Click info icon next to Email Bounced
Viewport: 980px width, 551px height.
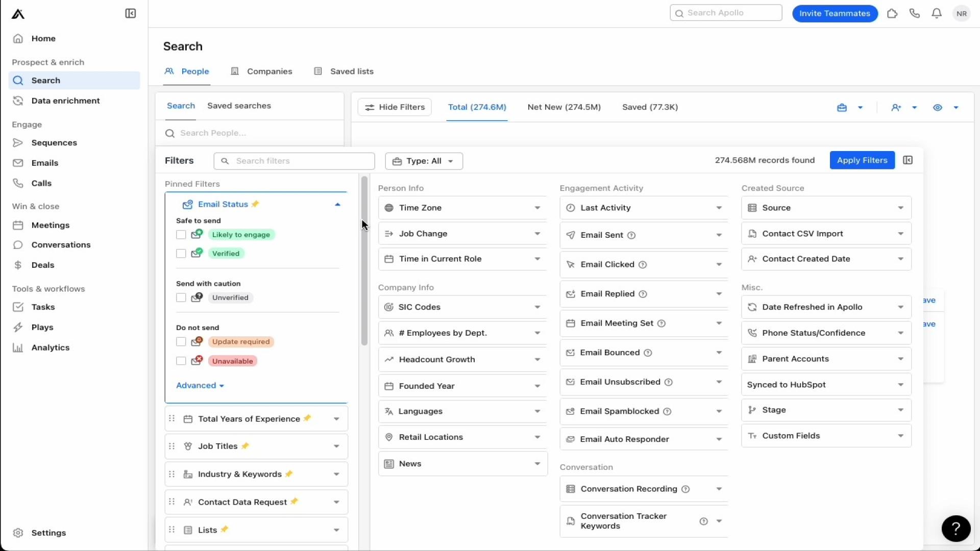648,353
